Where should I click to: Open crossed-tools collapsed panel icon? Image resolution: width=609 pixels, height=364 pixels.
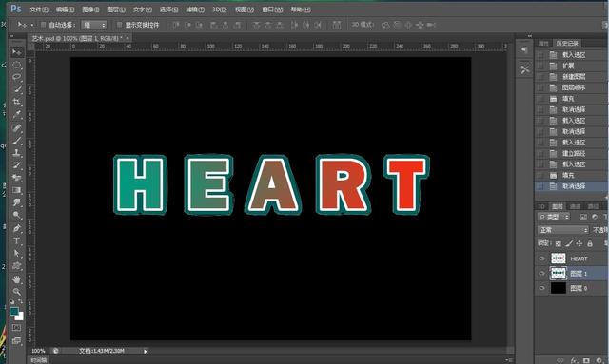click(x=524, y=69)
